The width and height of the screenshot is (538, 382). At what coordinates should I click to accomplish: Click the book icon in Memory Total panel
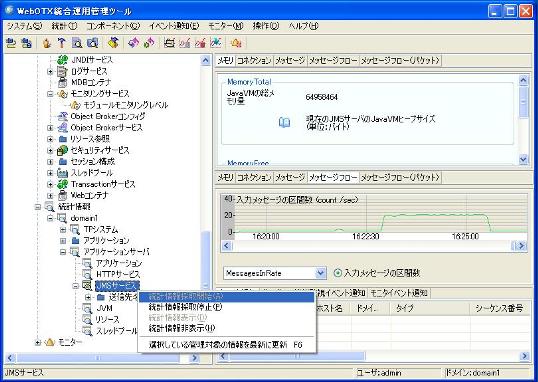pos(284,122)
